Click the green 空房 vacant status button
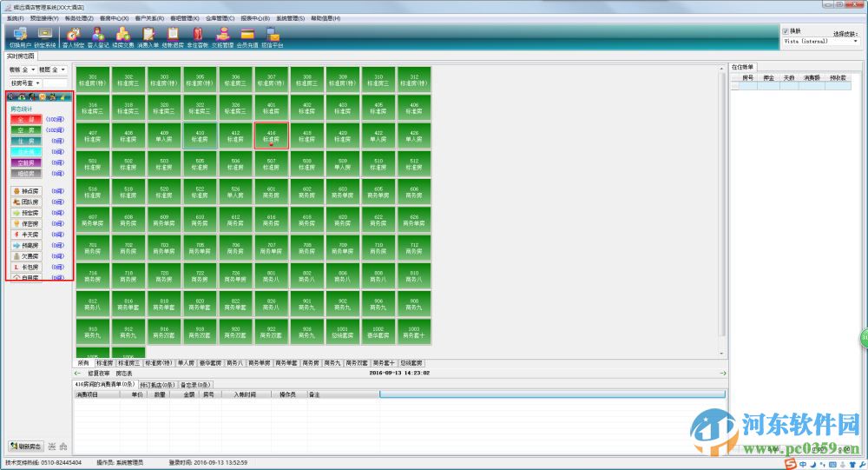 tap(26, 129)
